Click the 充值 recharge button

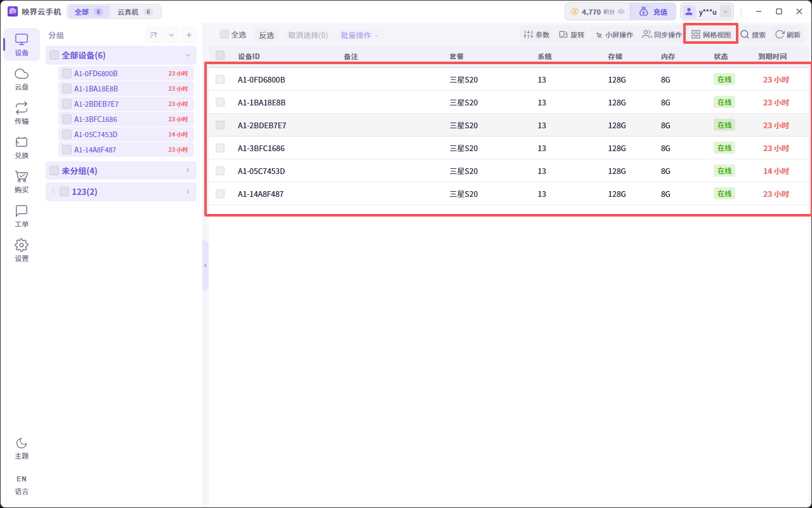(x=653, y=11)
